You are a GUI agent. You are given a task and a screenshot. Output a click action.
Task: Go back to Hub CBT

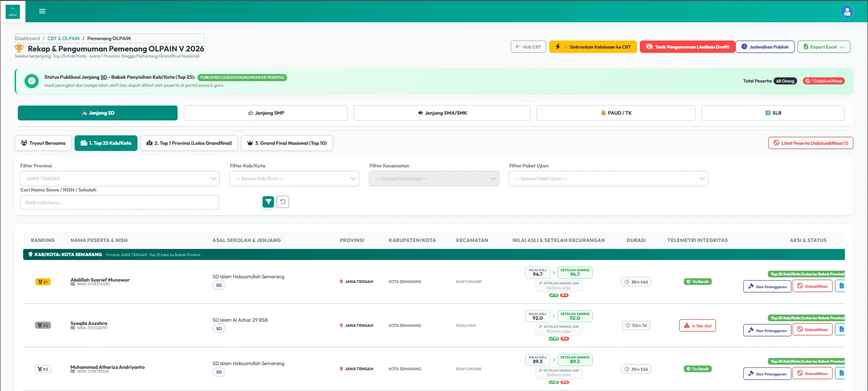click(528, 47)
